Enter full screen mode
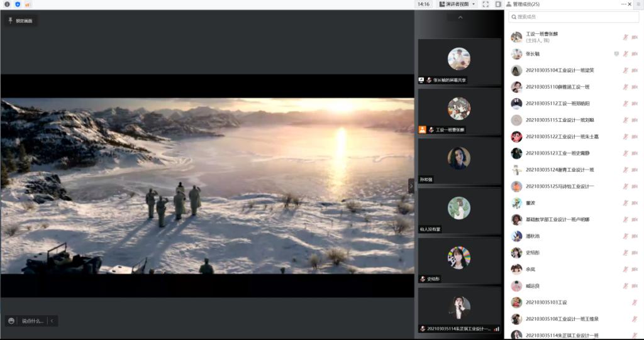Image resolution: width=644 pixels, height=340 pixels. pyautogui.click(x=486, y=4)
